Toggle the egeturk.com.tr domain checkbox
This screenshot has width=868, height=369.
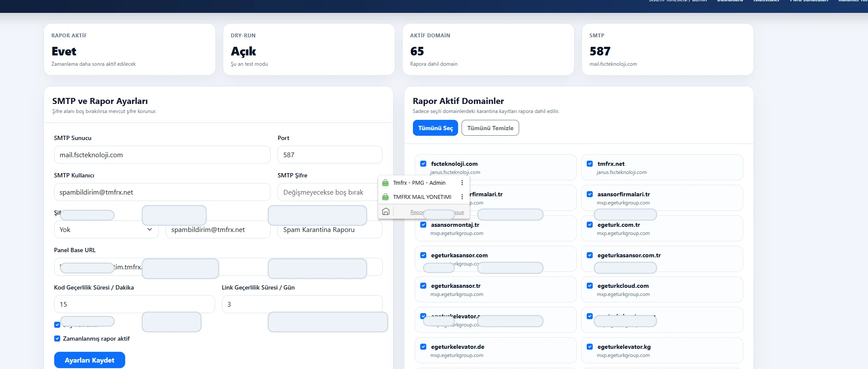pos(590,225)
